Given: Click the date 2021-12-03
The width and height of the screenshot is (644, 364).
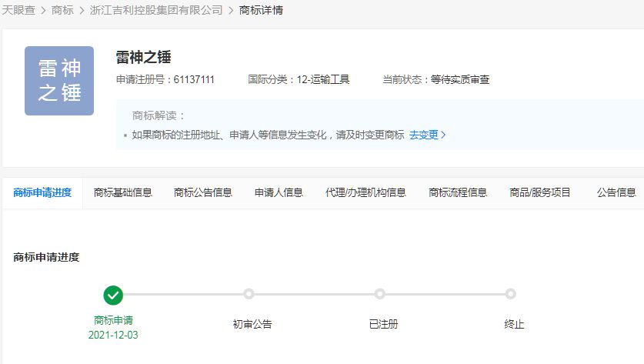Looking at the screenshot, I should click(x=113, y=335).
